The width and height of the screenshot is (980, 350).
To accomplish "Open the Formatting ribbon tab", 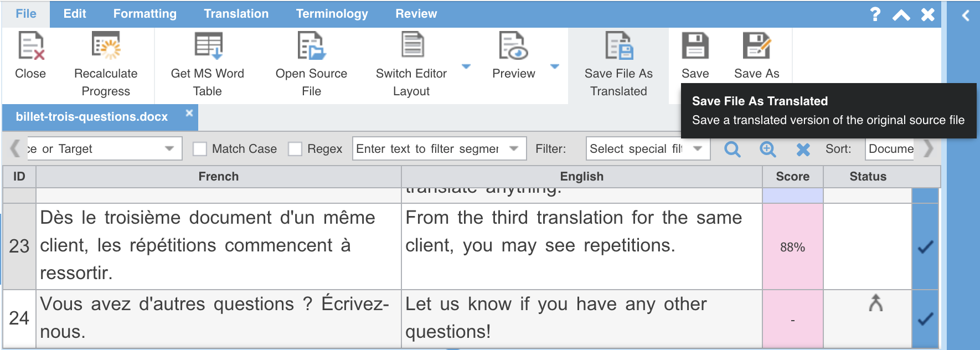I will click(145, 14).
